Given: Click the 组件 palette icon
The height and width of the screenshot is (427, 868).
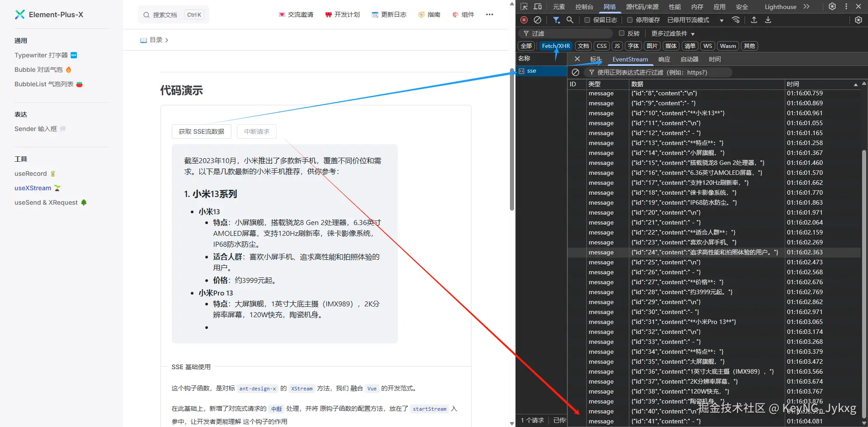Looking at the screenshot, I should coord(456,14).
